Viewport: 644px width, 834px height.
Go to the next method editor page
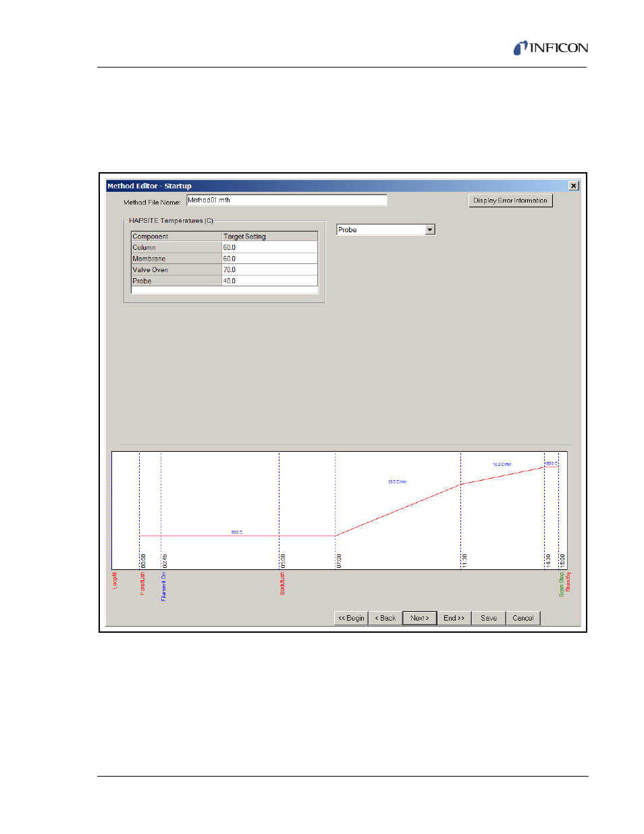pos(419,618)
